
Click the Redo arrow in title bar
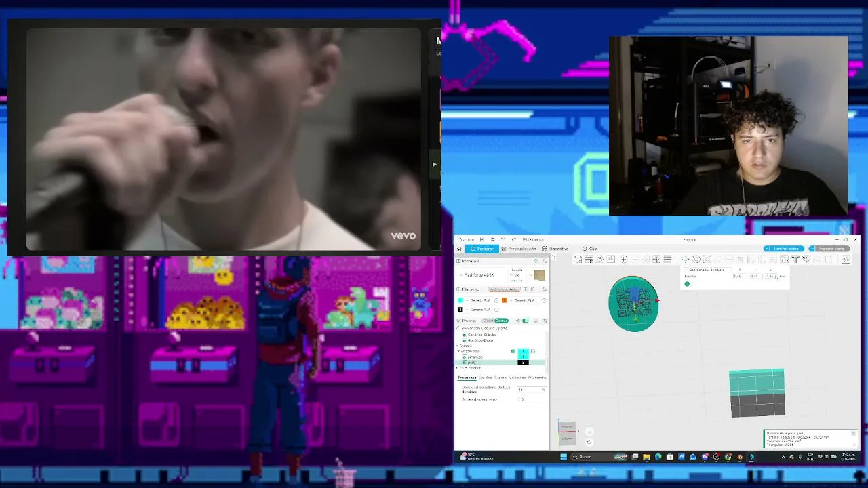(514, 239)
